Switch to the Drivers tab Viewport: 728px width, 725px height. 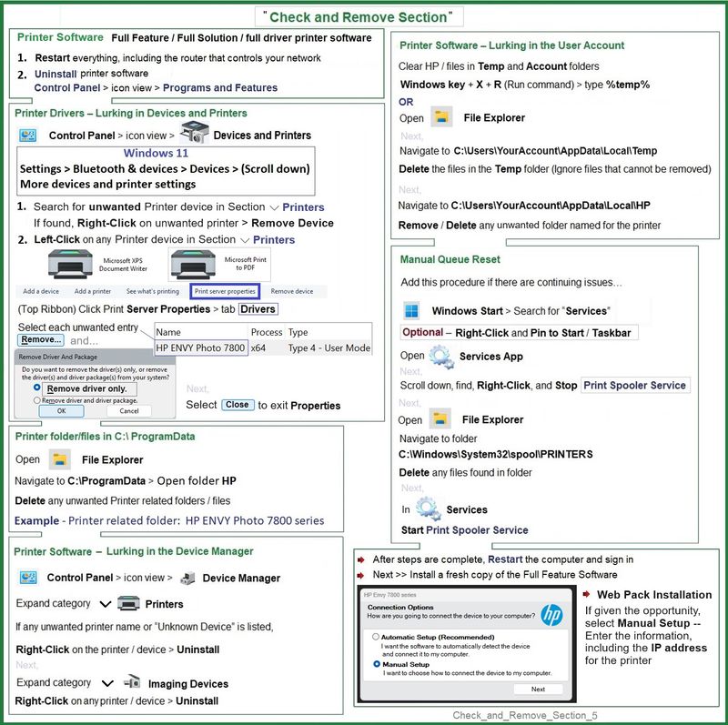tap(258, 309)
